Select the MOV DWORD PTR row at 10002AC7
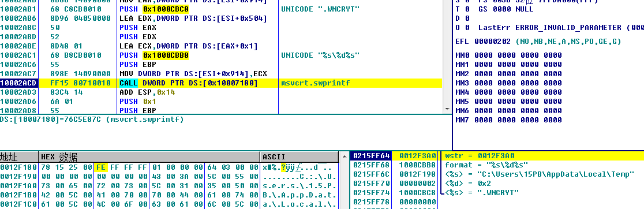The width and height of the screenshot is (644, 209). click(221, 74)
